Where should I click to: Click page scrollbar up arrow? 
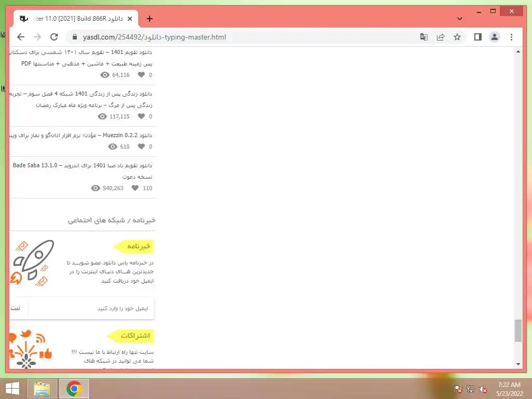[518, 52]
